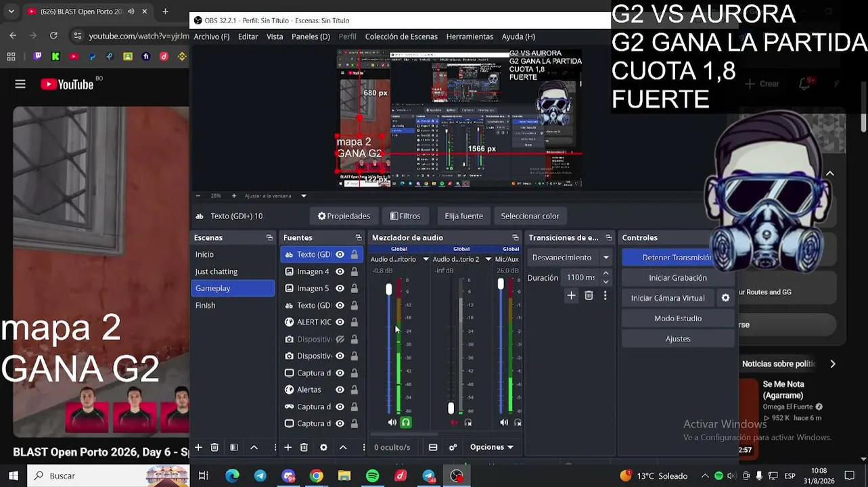Open the Audio d...torio 2 channel dropdown arrow
This screenshot has width=868, height=487.
[x=488, y=259]
